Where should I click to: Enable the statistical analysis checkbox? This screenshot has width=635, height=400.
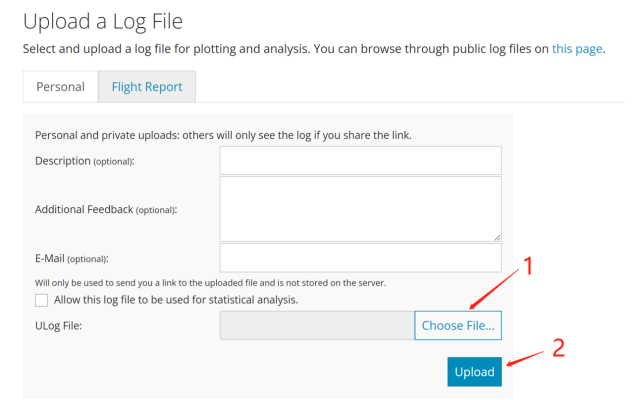coord(41,300)
